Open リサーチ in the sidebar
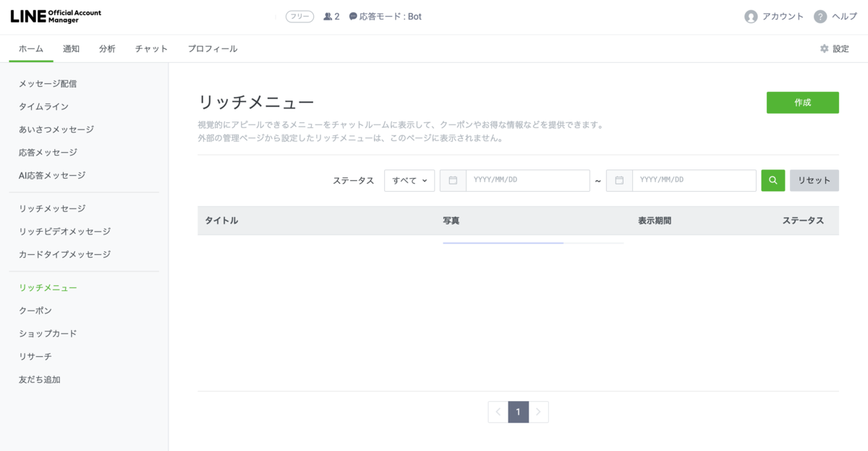This screenshot has height=451, width=868. point(35,357)
